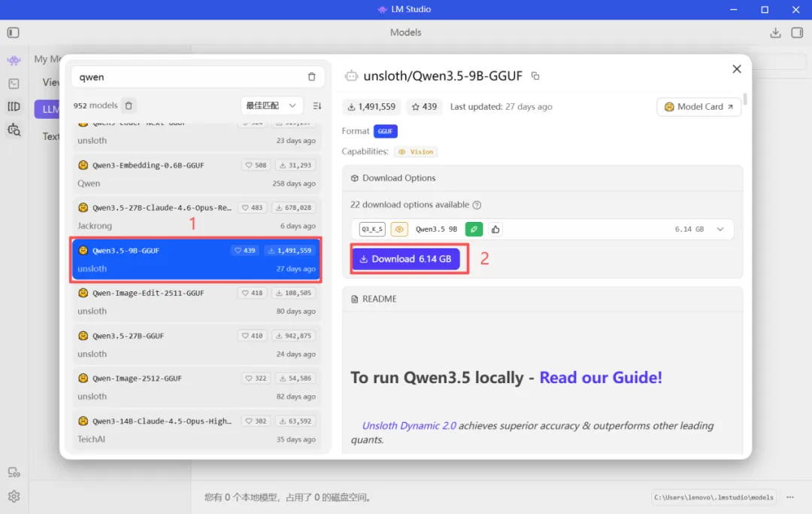Open the Model Card link
Screen dimensions: 812x514
[698, 107]
